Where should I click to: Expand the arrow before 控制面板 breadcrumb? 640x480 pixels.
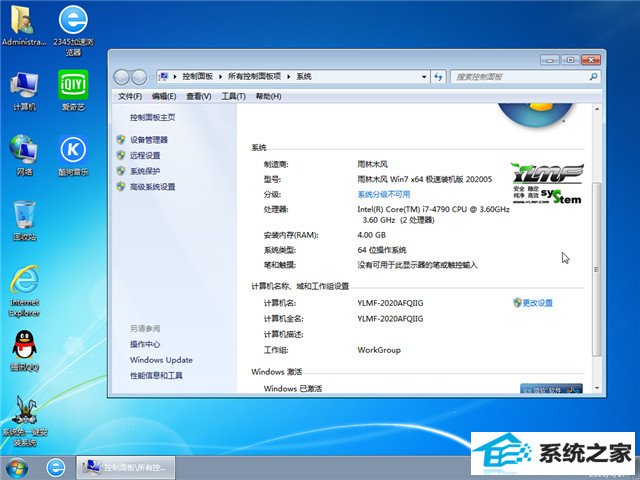[x=175, y=76]
